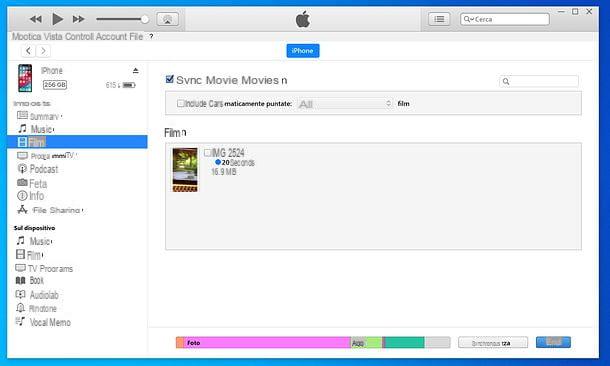Open File Sharing in the sidebar
The width and height of the screenshot is (610, 366).
[x=50, y=210]
